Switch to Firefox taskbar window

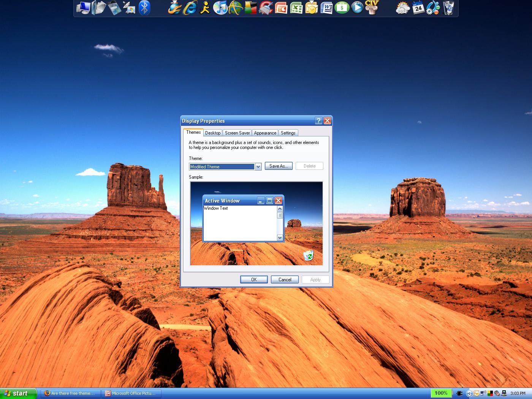(71, 393)
